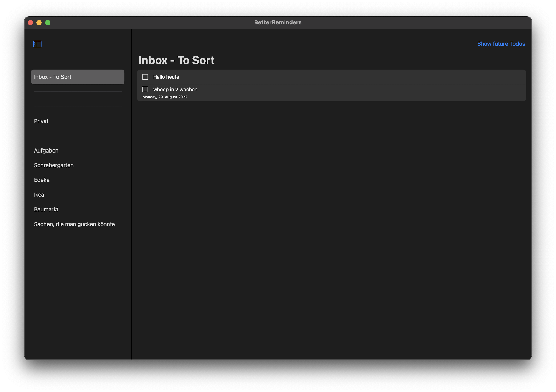Toggle the sidebar visibility icon

37,44
